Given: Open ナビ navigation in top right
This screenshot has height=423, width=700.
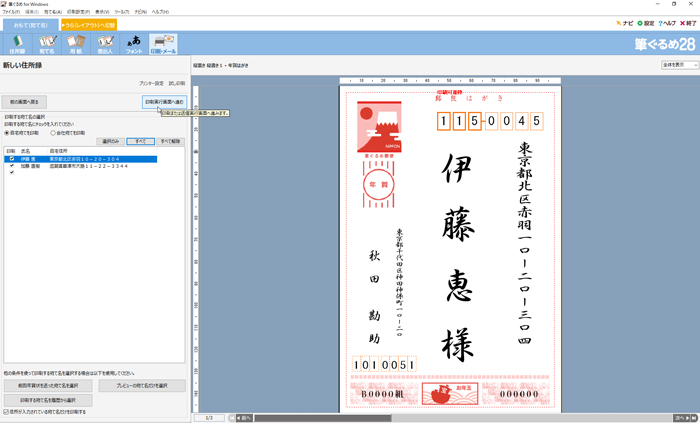Looking at the screenshot, I should [625, 22].
